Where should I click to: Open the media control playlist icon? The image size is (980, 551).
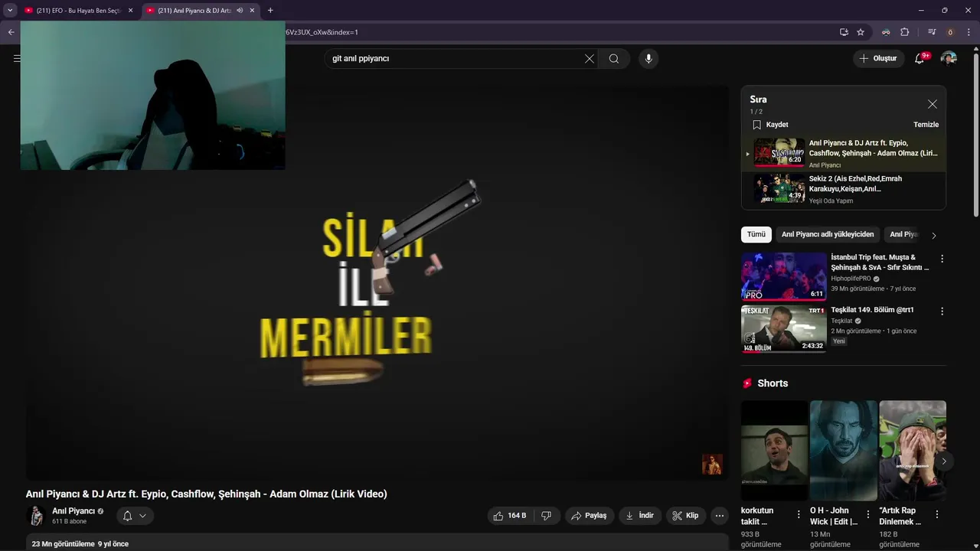(932, 32)
